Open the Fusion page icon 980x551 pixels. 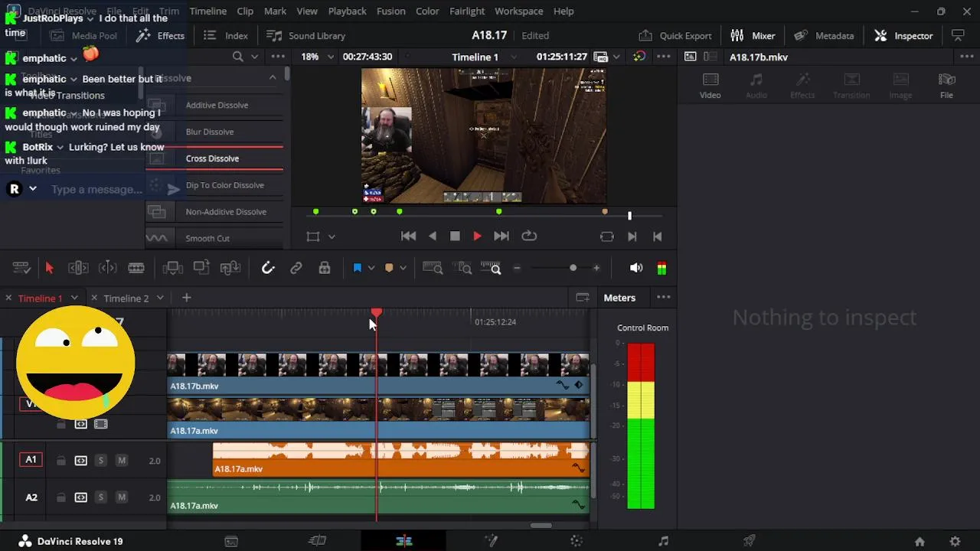491,541
